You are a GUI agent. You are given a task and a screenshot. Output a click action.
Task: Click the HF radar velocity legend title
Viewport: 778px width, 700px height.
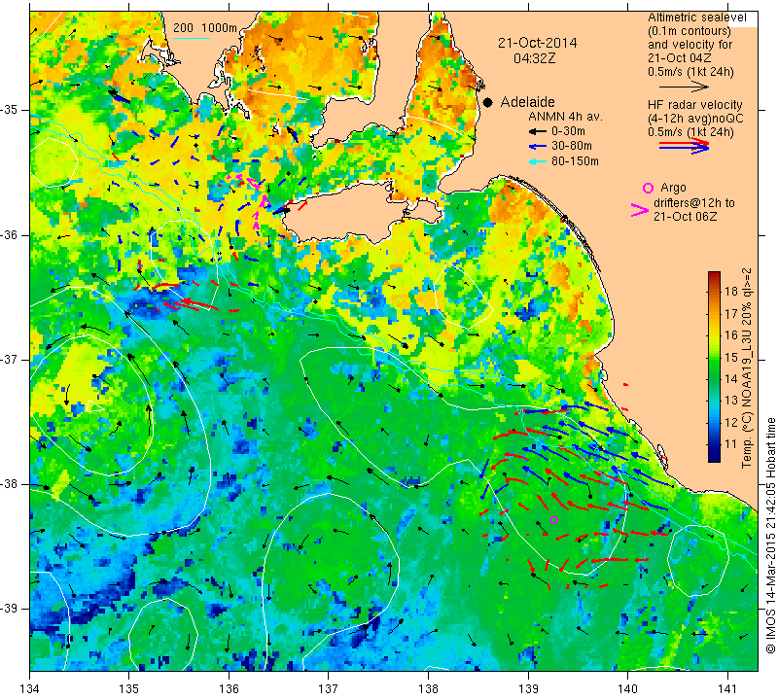(x=694, y=105)
